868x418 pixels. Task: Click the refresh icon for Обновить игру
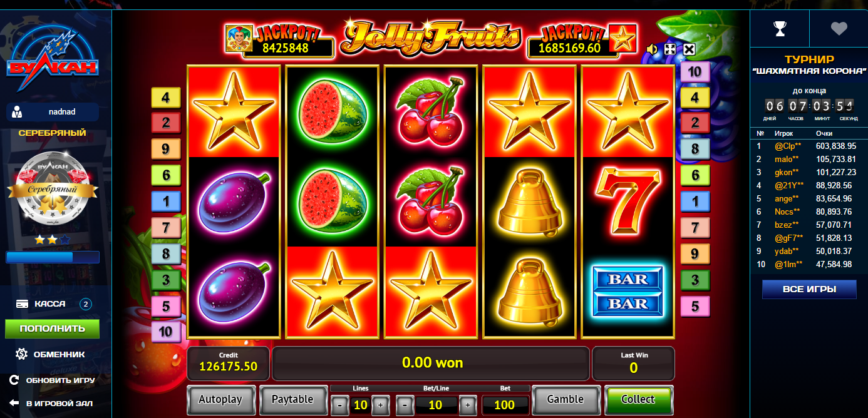(x=14, y=380)
